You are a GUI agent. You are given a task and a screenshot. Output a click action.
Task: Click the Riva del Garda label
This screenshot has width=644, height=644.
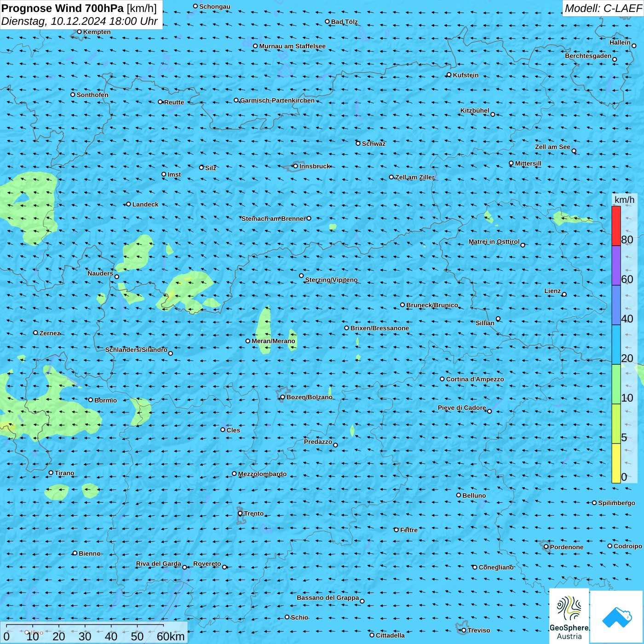click(x=158, y=563)
